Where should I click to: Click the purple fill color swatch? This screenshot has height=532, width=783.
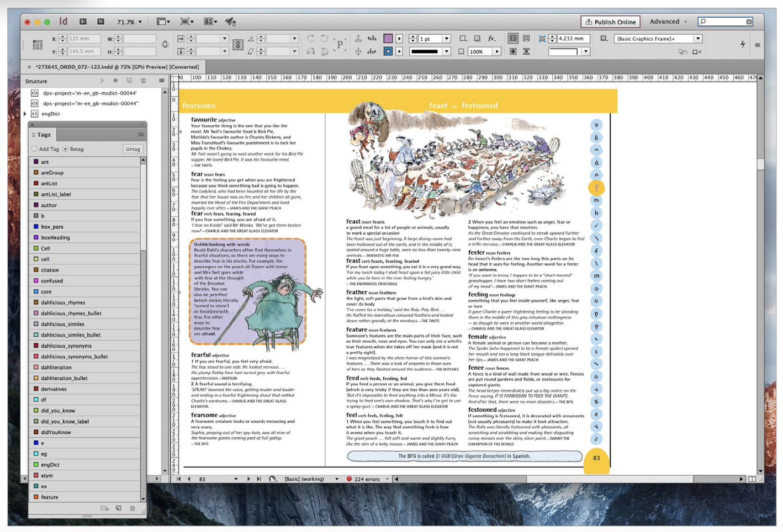click(x=388, y=39)
